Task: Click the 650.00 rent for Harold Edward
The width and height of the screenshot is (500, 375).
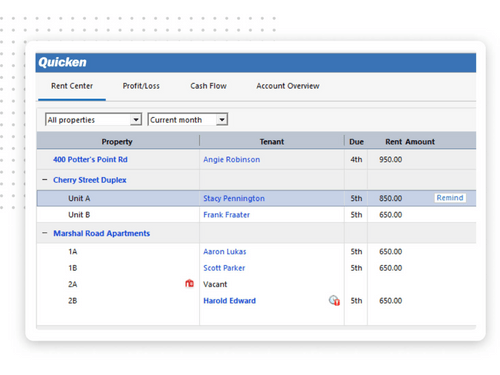Action: click(x=390, y=301)
